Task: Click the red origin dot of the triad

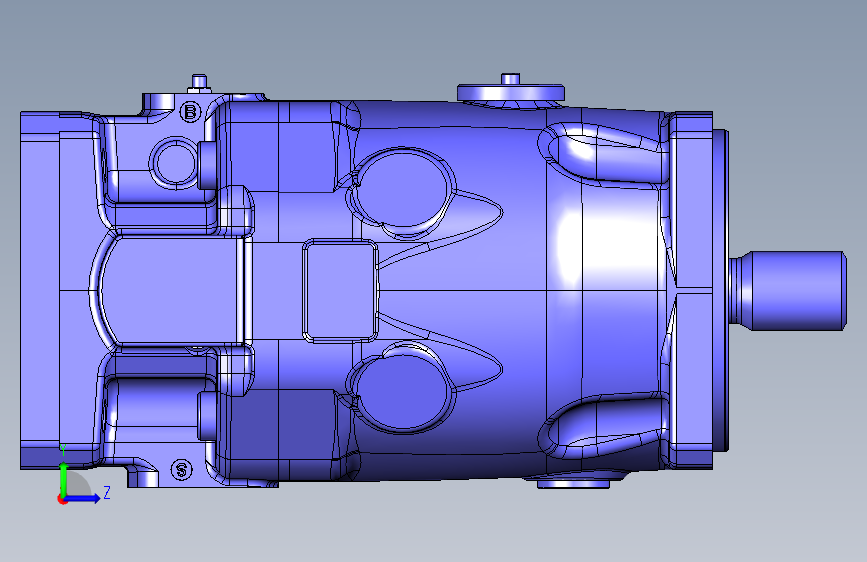Action: [62, 499]
